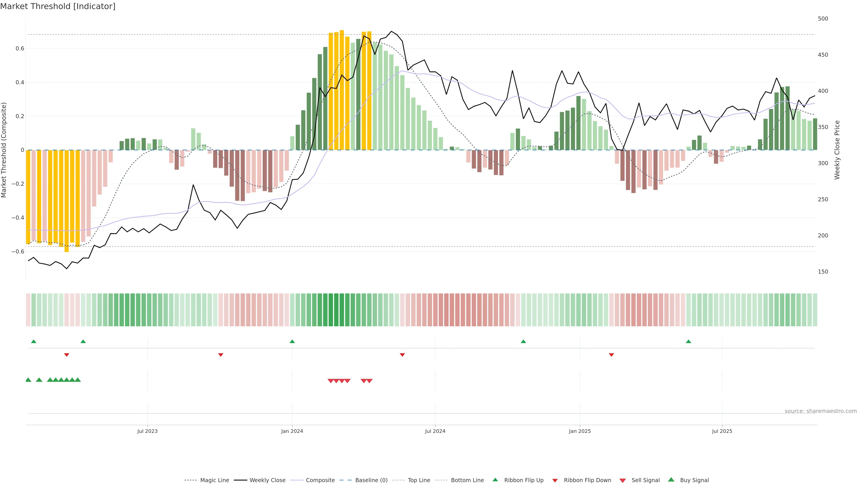
Task: Click the Weekly Close Price axis title
Action: tap(837, 150)
